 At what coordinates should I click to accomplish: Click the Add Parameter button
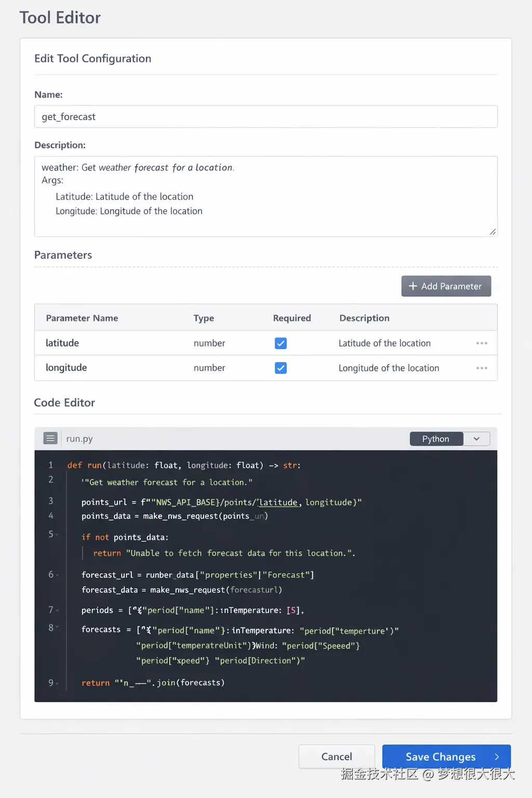(446, 286)
